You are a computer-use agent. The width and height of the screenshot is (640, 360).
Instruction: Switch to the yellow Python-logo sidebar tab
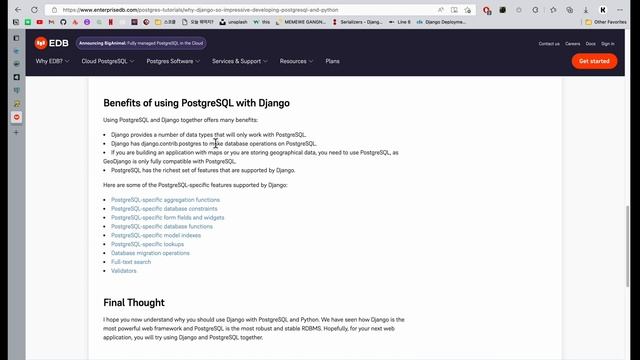(16, 104)
